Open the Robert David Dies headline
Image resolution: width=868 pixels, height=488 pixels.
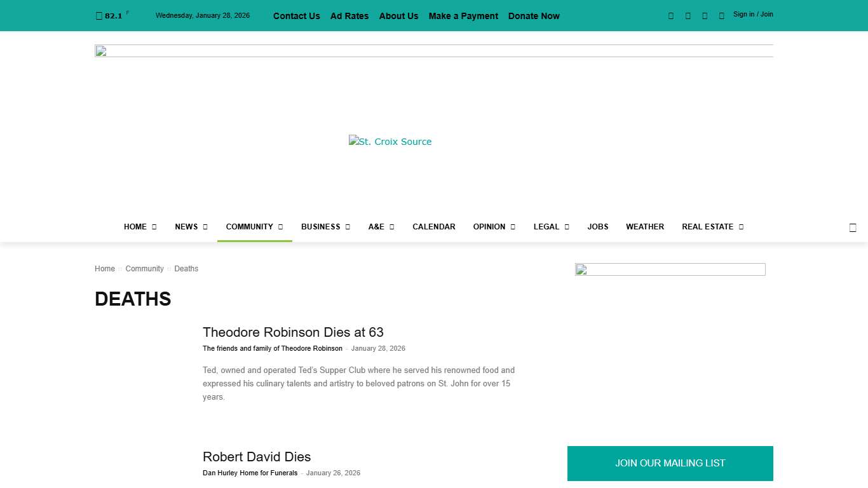point(257,457)
